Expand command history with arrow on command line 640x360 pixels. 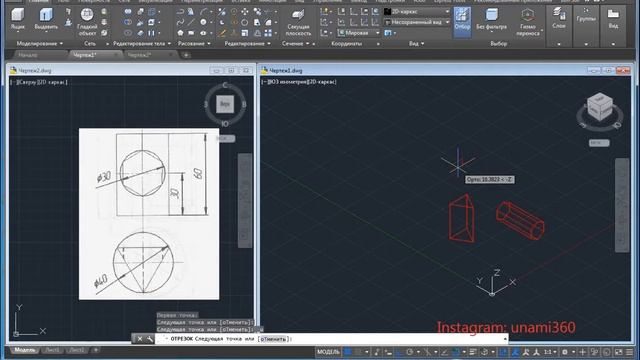(x=505, y=339)
